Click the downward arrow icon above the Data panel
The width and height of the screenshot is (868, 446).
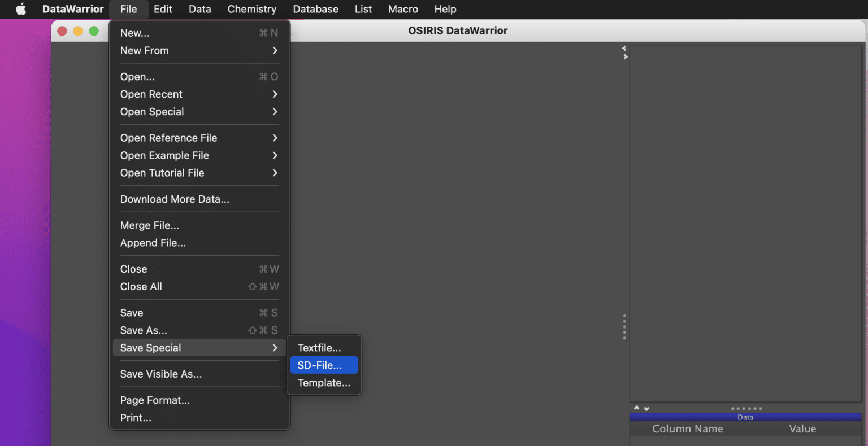[x=646, y=408]
